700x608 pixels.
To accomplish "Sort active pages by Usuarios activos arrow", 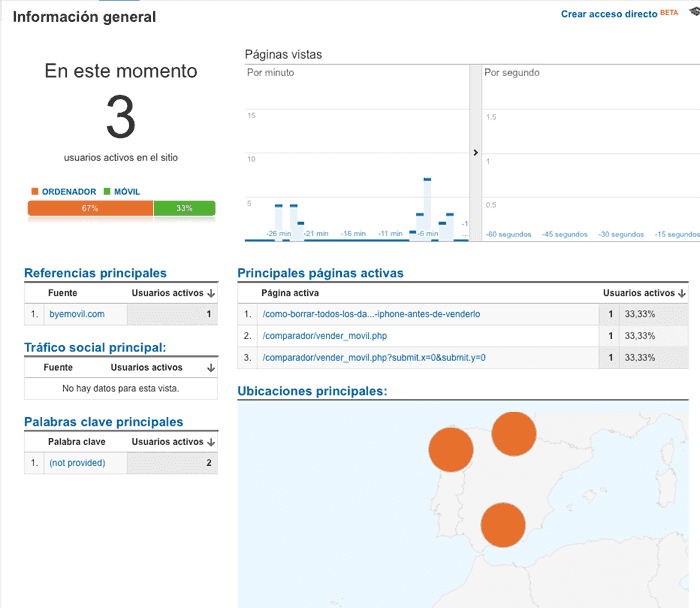I will [681, 293].
